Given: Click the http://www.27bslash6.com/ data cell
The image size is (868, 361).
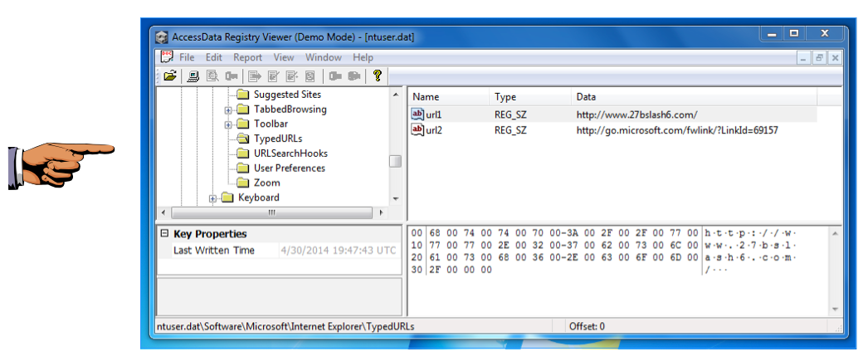Looking at the screenshot, I should coord(636,115).
